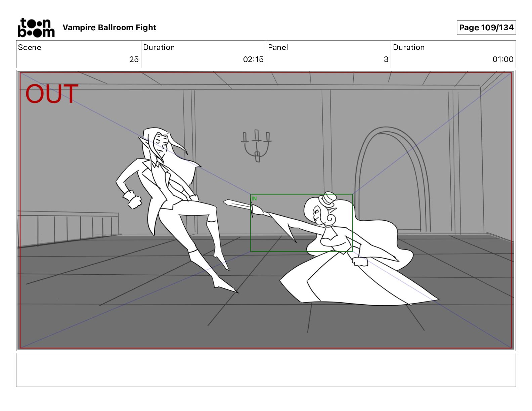The image size is (532, 411).
Task: Click the empty notes box below the panel
Action: tap(266, 370)
